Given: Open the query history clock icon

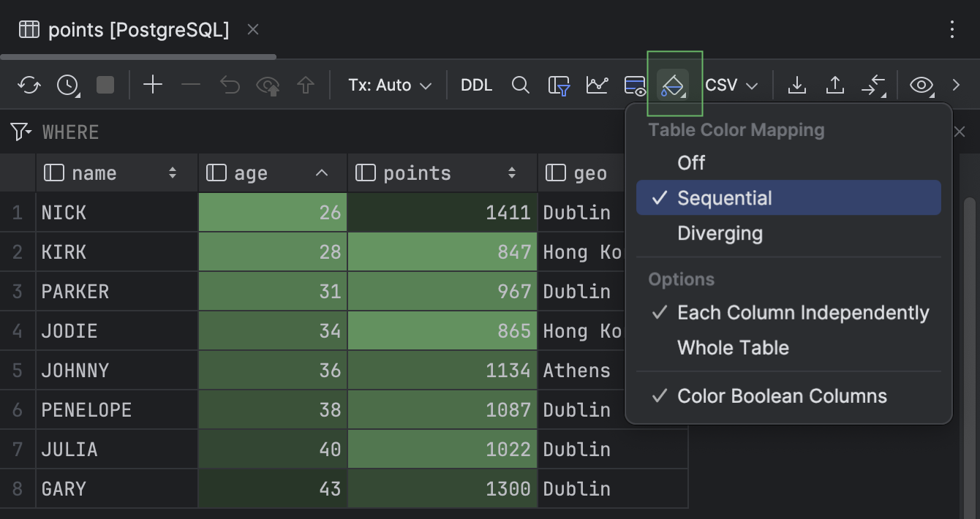Looking at the screenshot, I should [x=67, y=84].
